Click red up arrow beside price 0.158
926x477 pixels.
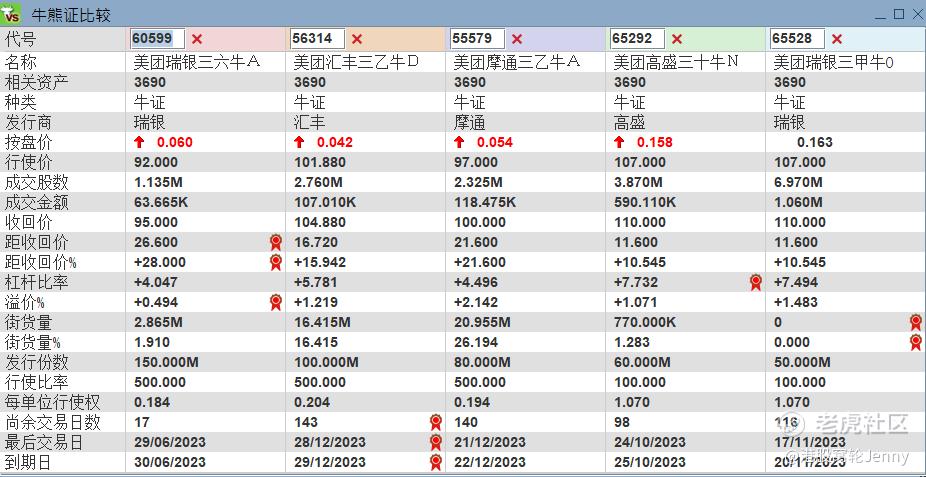pos(619,142)
